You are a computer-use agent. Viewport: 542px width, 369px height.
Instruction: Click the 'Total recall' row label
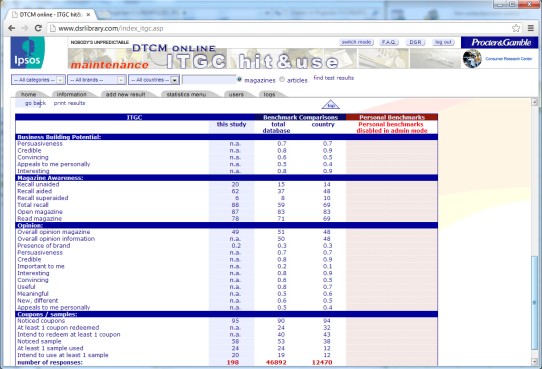tap(33, 205)
